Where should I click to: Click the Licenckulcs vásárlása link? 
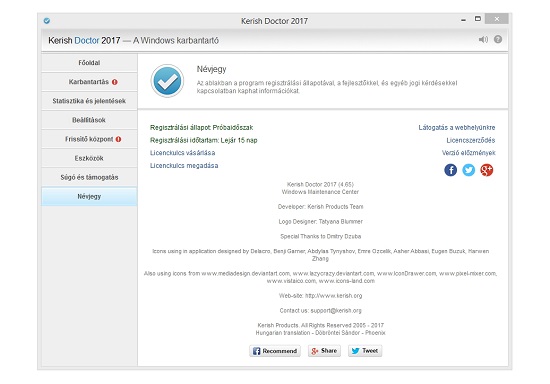coord(182,153)
